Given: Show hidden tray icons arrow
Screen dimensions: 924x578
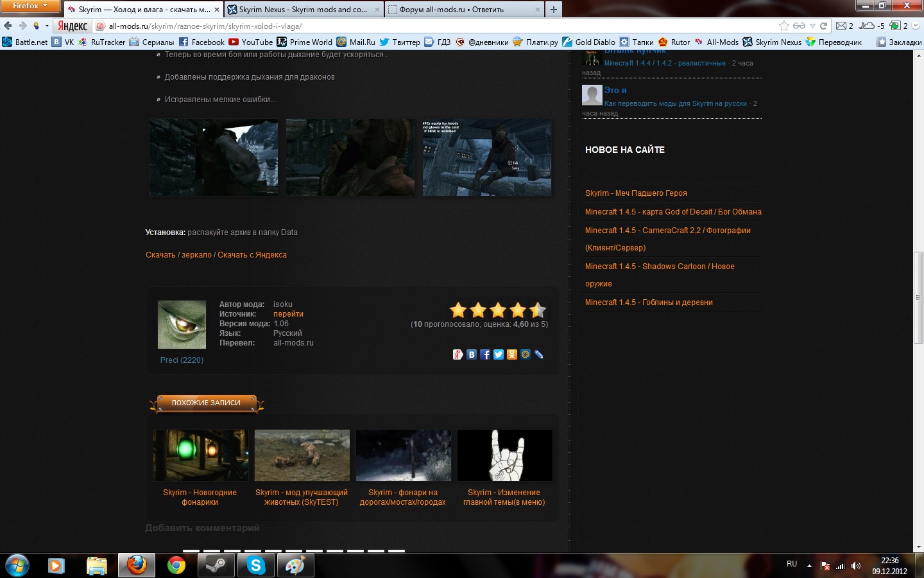Looking at the screenshot, I should click(809, 566).
